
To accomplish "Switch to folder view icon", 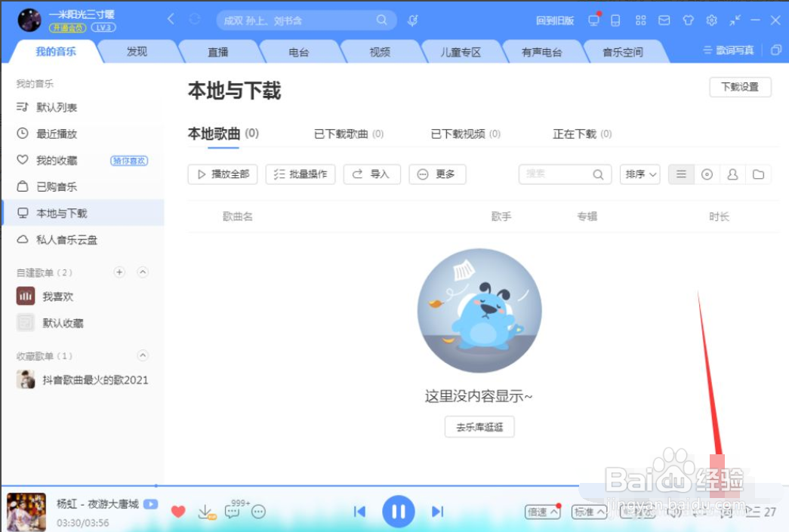I will (x=758, y=174).
